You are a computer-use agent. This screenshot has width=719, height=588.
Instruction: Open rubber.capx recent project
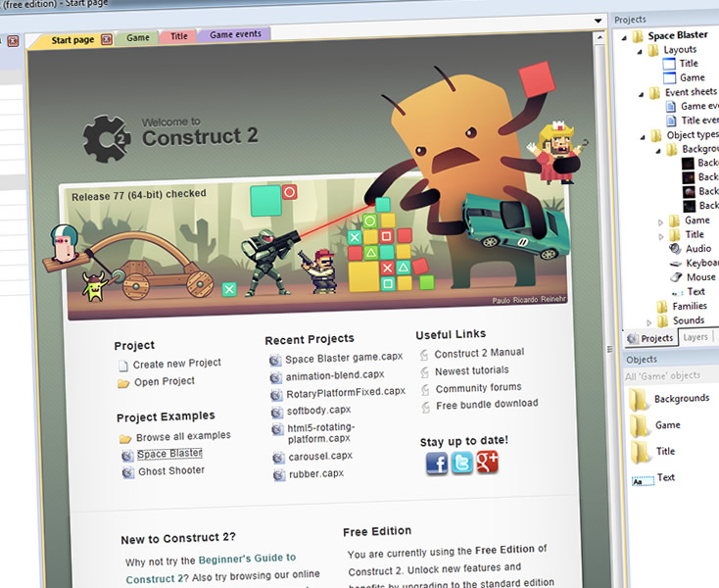(x=316, y=473)
